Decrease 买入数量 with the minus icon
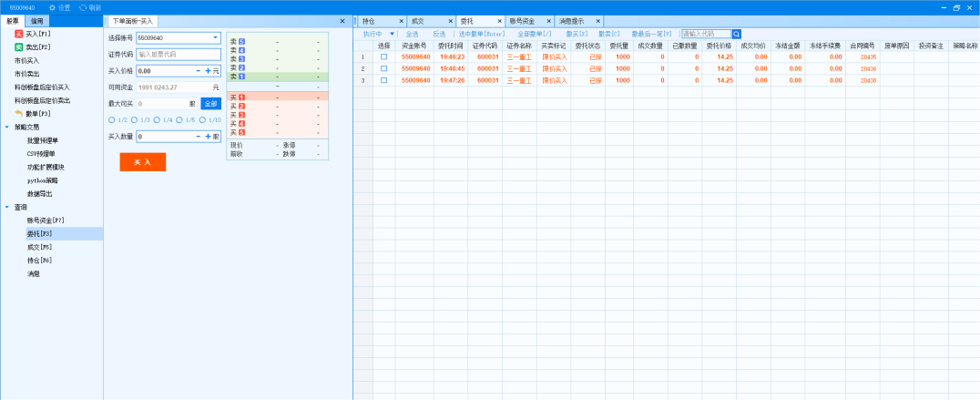Viewport: 980px width, 400px height. [x=199, y=137]
